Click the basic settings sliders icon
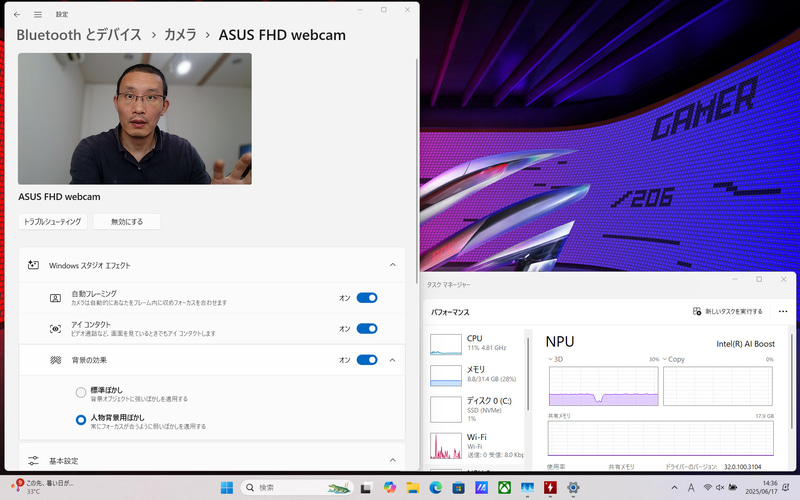This screenshot has width=800, height=500. [x=33, y=461]
